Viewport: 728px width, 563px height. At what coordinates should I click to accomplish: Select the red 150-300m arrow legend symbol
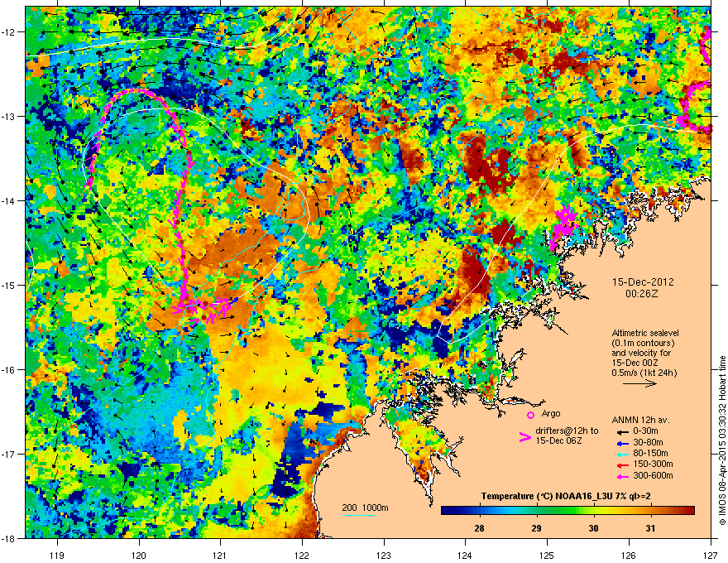click(x=621, y=464)
